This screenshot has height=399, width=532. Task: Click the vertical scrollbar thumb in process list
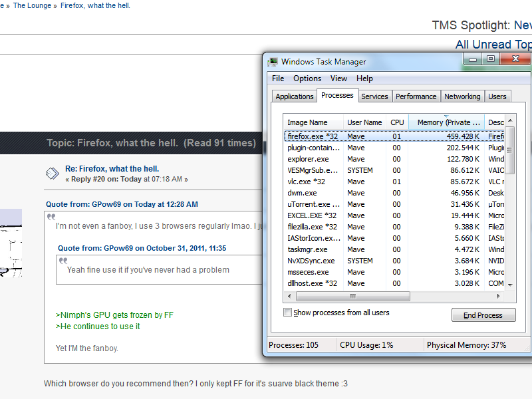[x=509, y=150]
